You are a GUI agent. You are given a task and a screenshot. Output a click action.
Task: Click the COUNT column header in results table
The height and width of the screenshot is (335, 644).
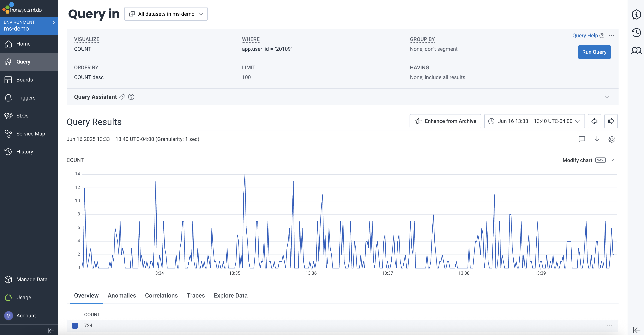tap(92, 315)
